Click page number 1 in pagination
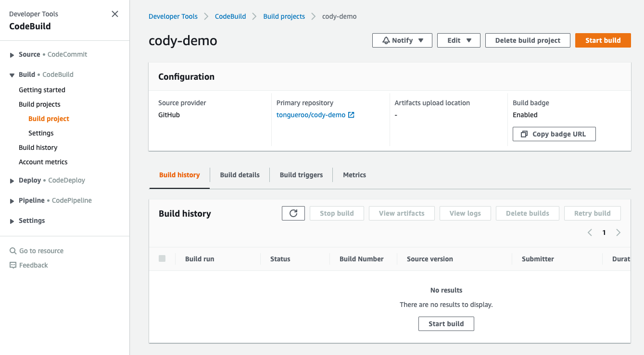 click(604, 233)
